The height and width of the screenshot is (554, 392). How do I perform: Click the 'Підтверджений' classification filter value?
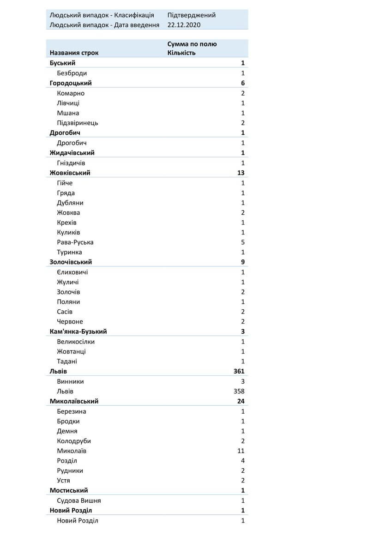coord(192,15)
